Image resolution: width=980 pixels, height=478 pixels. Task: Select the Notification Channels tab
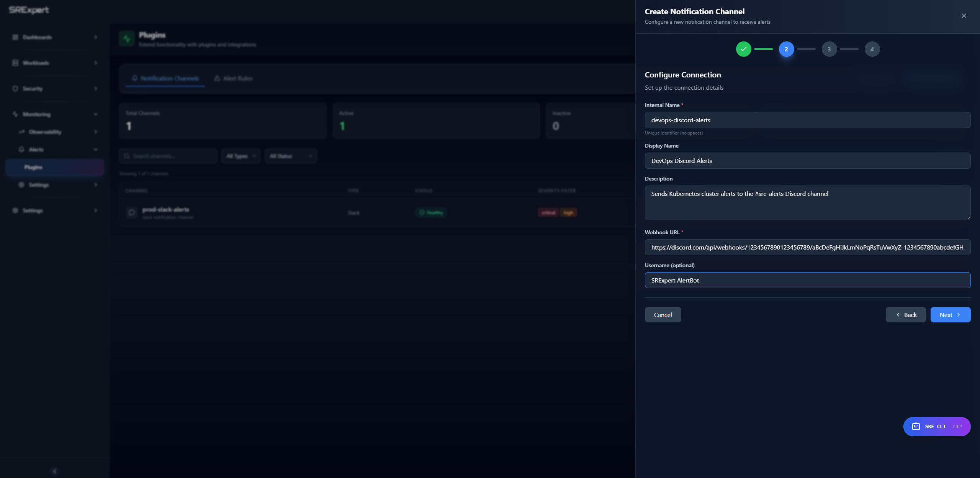[165, 78]
